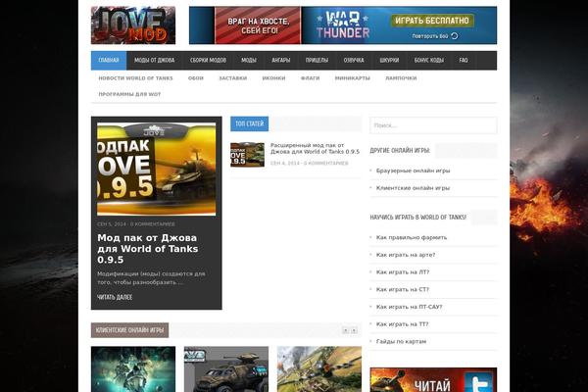
Task: Open Как правильно фармить guide
Action: pos(412,237)
